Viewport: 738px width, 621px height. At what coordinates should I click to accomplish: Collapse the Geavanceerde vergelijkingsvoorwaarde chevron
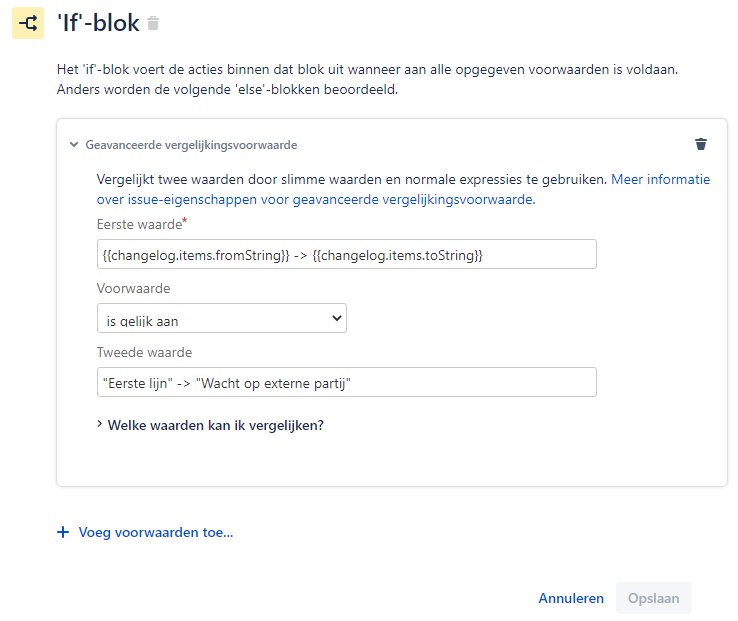pyautogui.click(x=74, y=145)
